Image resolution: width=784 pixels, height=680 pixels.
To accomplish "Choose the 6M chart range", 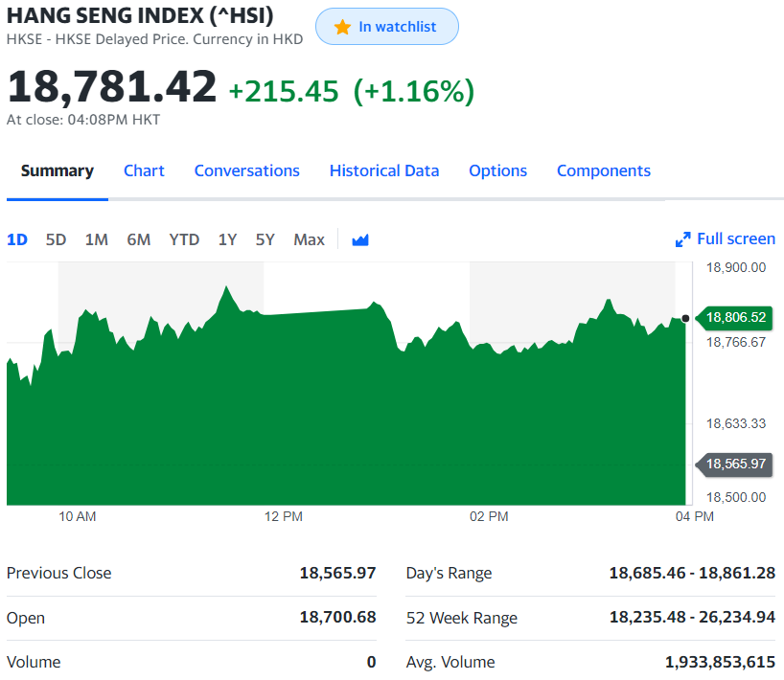I will [139, 239].
